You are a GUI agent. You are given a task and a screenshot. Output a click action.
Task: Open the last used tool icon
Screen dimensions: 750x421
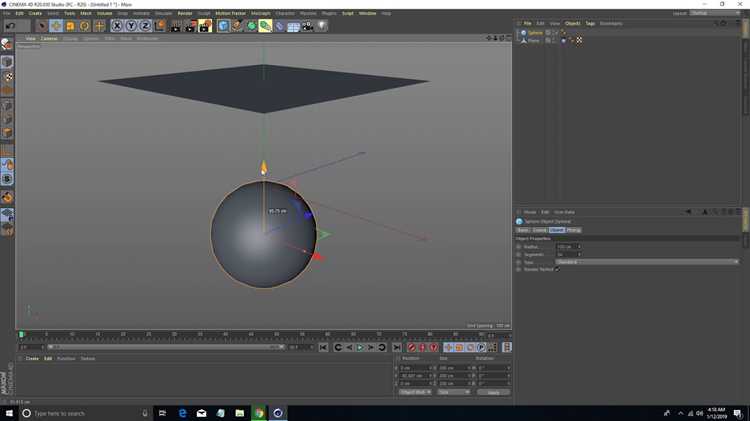coord(99,25)
